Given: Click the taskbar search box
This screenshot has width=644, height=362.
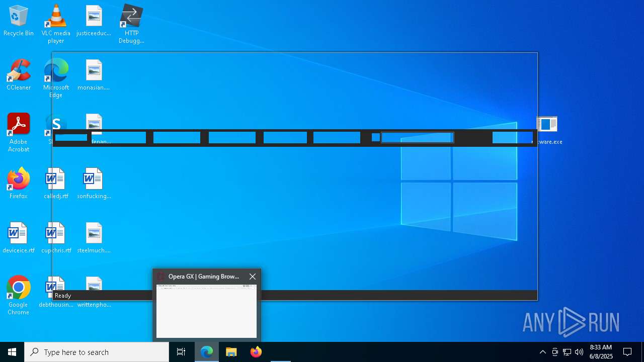Looking at the screenshot, I should pyautogui.click(x=97, y=352).
